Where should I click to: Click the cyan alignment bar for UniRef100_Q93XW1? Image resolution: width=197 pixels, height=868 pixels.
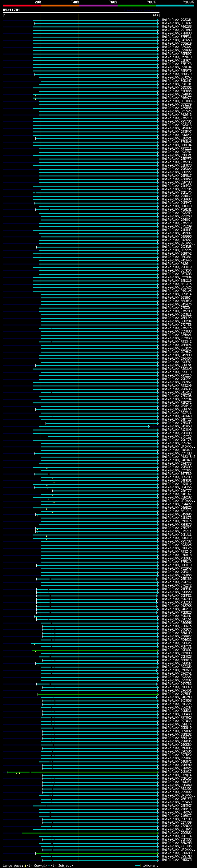pos(96,20)
